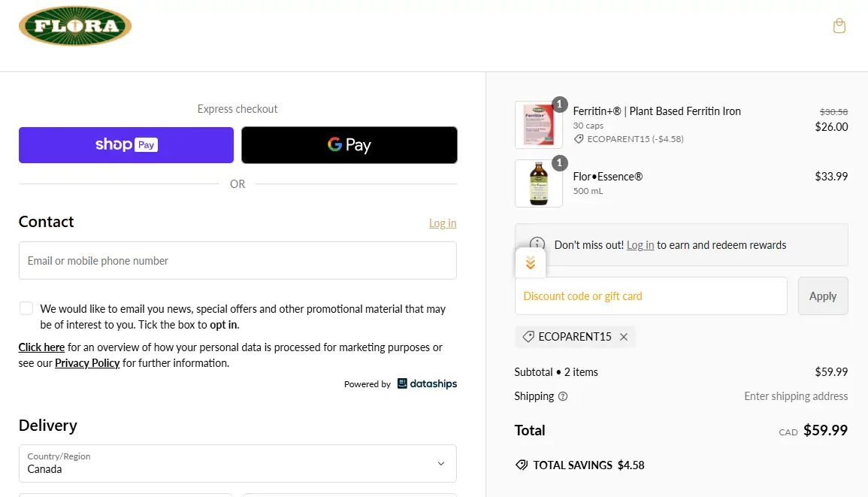868x497 pixels.
Task: Click the Apply discount button
Action: [x=823, y=295]
